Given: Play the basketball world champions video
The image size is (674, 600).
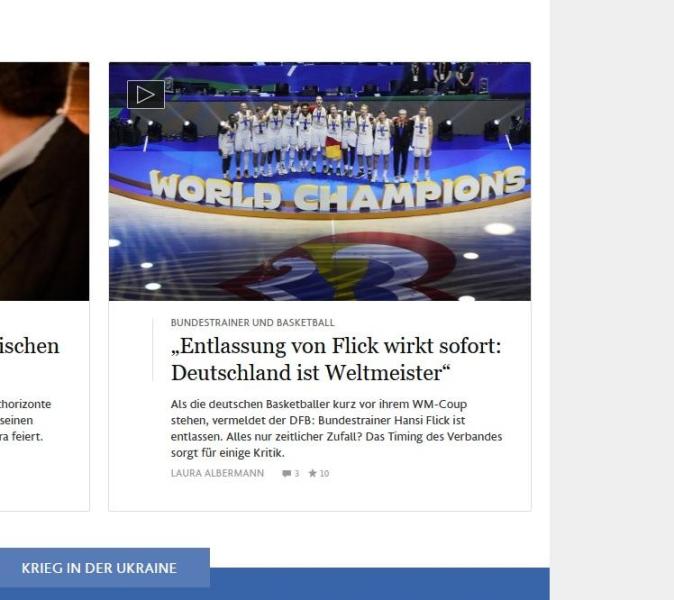Looking at the screenshot, I should click(146, 95).
